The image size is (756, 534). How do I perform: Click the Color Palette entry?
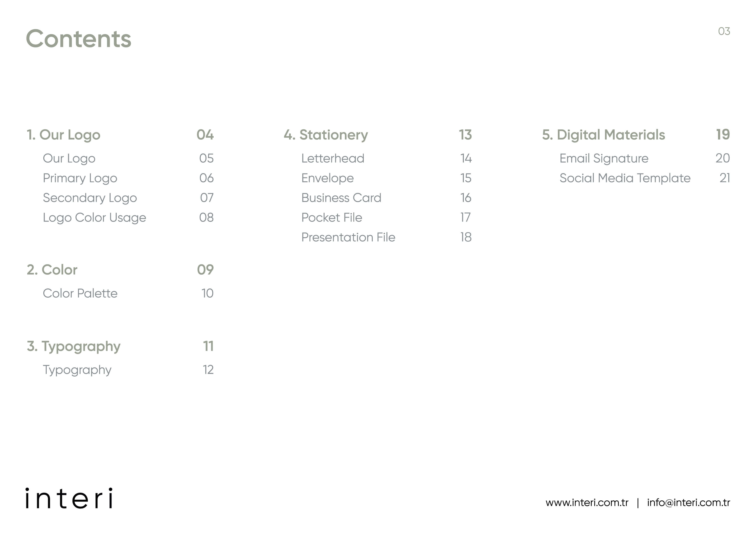point(80,293)
